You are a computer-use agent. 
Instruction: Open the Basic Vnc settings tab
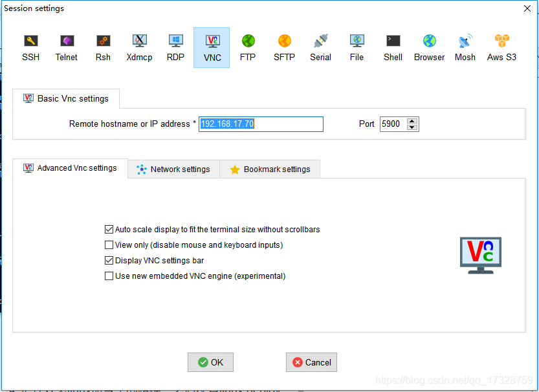point(66,98)
